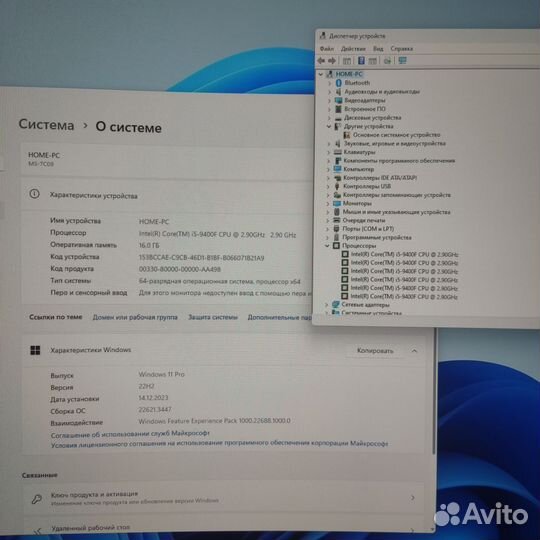Open the Файл menu
The image size is (540, 540).
(326, 49)
